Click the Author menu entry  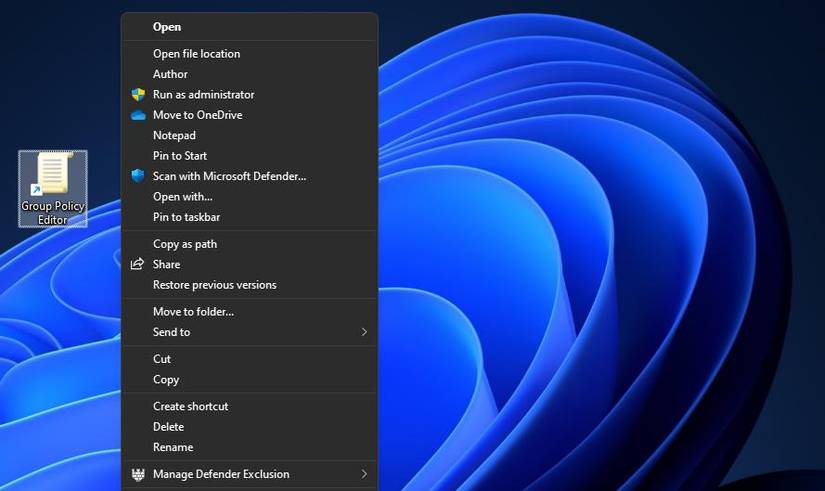tap(170, 74)
